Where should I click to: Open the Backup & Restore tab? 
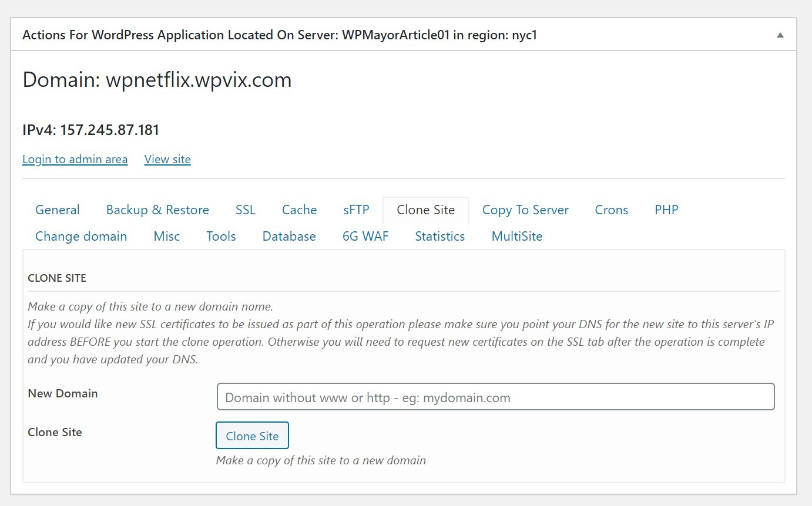[157, 210]
